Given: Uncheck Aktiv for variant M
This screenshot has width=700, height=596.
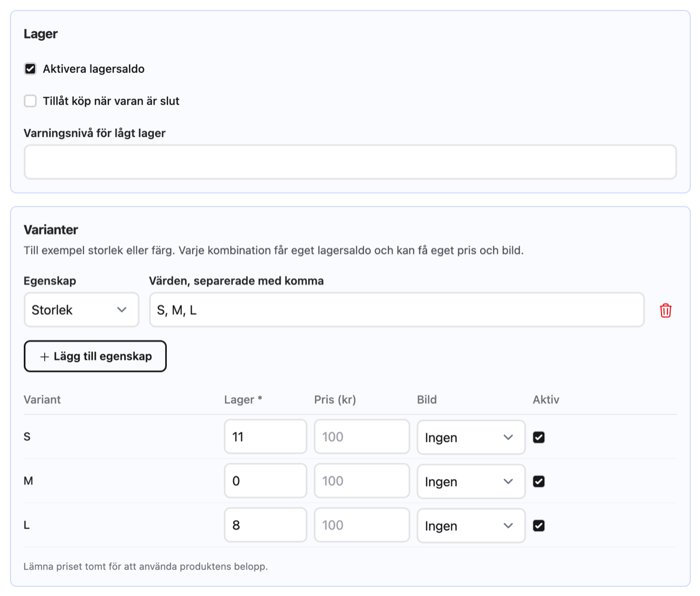Looking at the screenshot, I should [539, 481].
